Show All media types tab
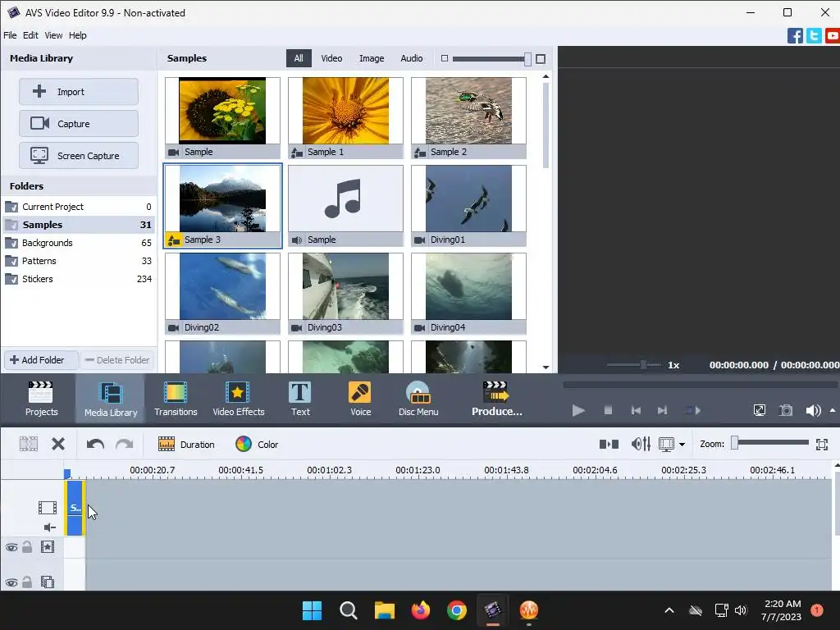Viewport: 840px width, 630px height. pos(299,58)
